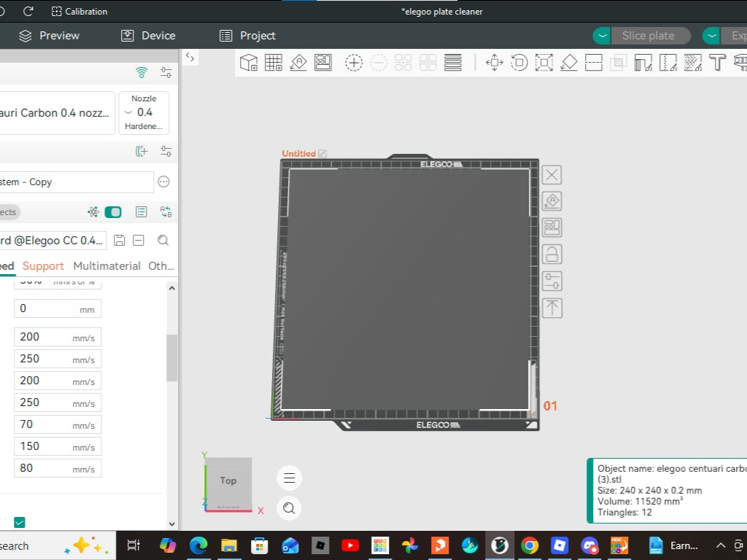
Task: Open Google Chrome from the taskbar
Action: (530, 545)
